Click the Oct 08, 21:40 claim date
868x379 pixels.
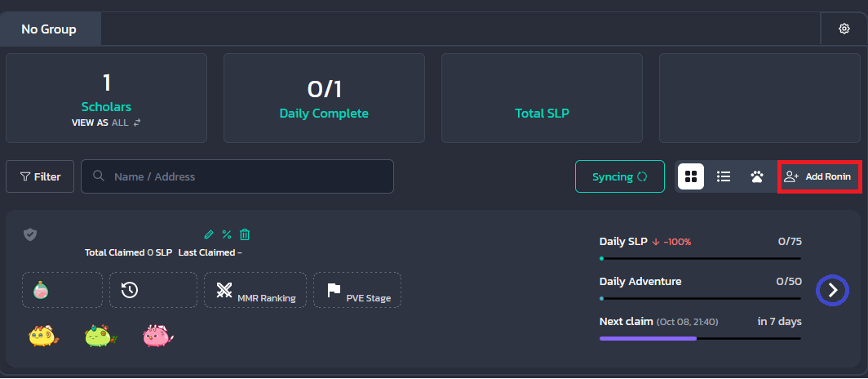[688, 322]
